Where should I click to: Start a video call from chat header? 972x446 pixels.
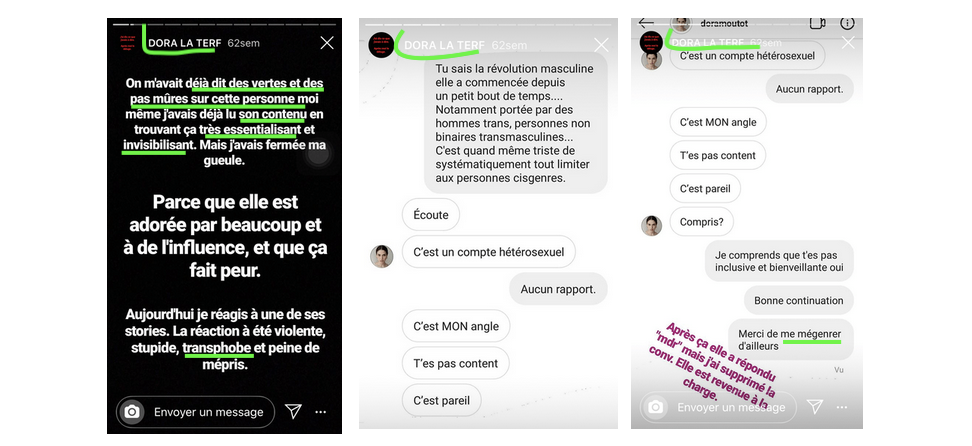point(817,24)
